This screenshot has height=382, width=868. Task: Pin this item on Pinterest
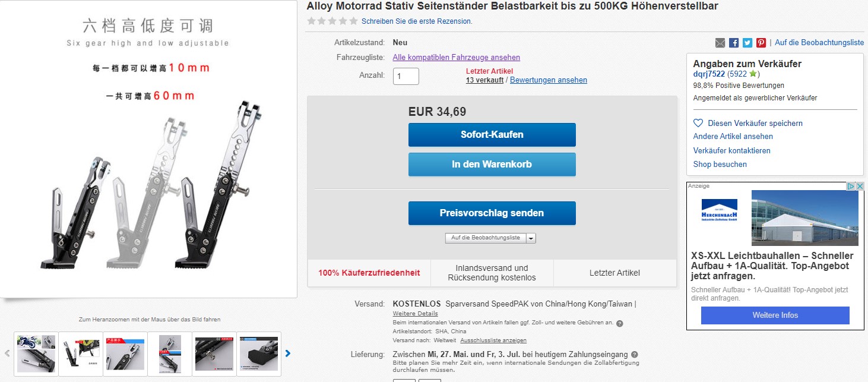761,43
